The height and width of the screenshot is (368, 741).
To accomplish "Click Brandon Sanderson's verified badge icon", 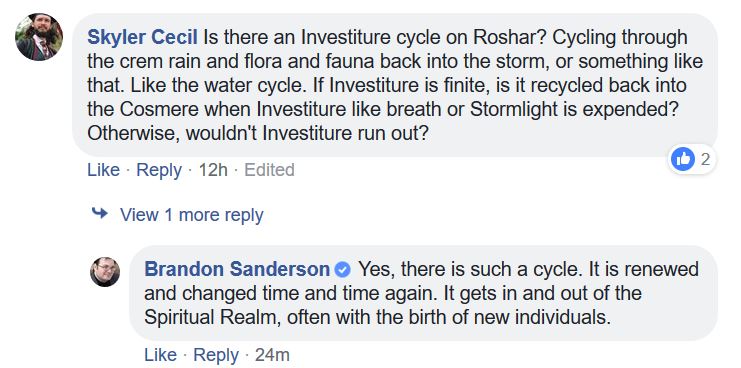I will pos(343,270).
